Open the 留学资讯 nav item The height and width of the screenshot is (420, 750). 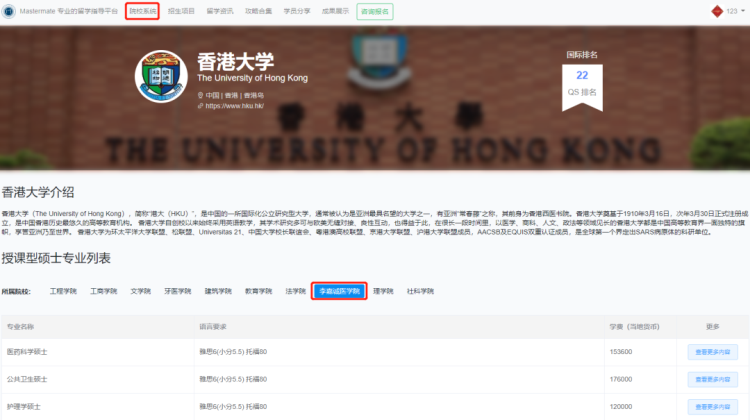click(x=219, y=11)
